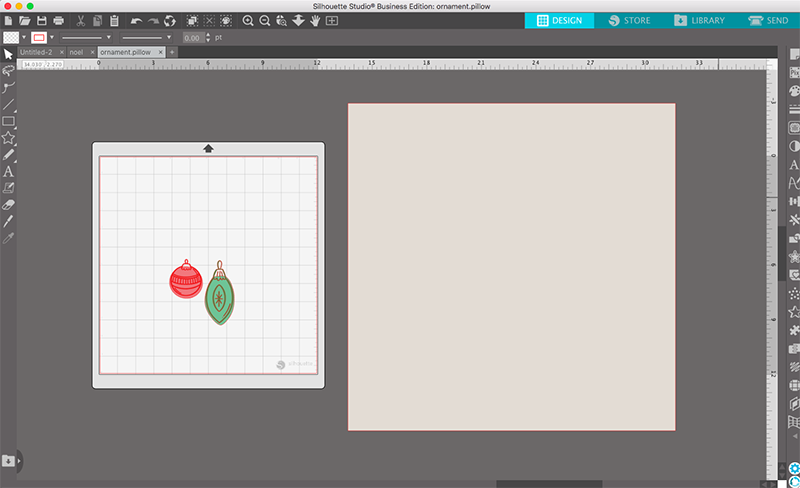Open the STORE view
This screenshot has height=488, width=800.
coord(629,20)
